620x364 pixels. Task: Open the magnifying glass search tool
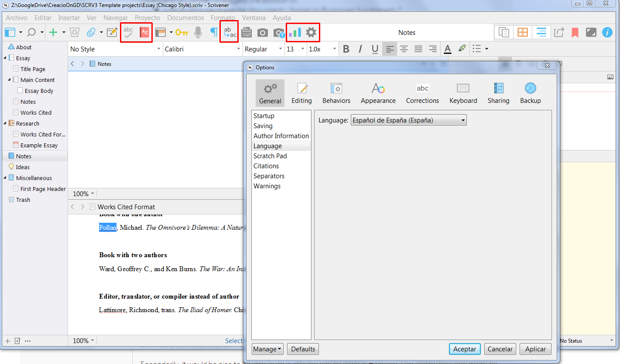coord(31,32)
